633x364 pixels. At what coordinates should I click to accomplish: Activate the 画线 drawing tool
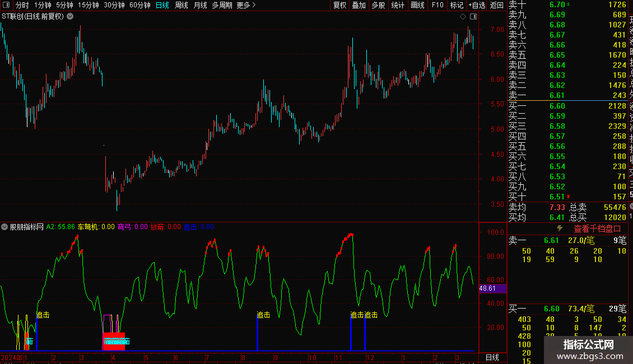point(417,5)
